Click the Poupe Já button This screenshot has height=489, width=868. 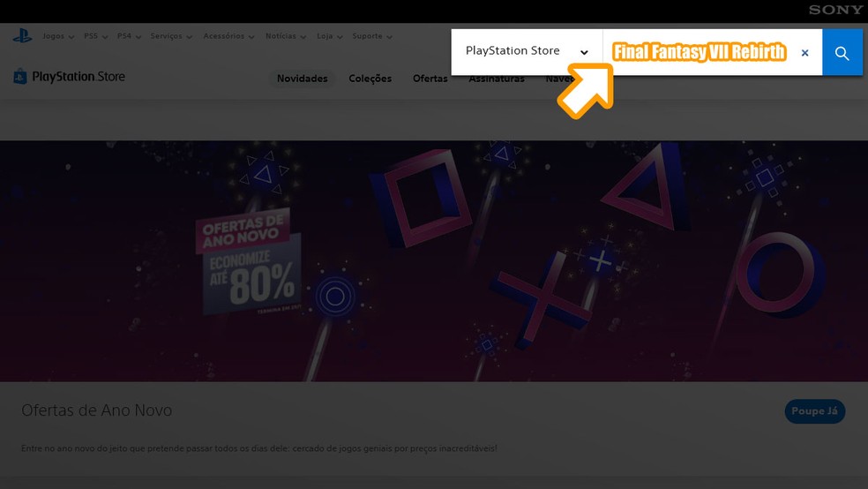tap(814, 411)
